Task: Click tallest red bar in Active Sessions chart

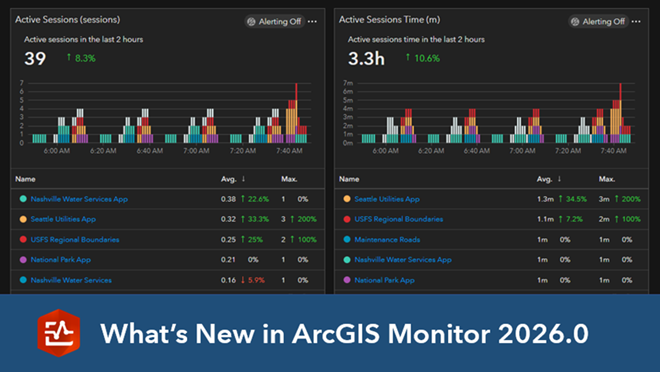Action: [x=296, y=92]
